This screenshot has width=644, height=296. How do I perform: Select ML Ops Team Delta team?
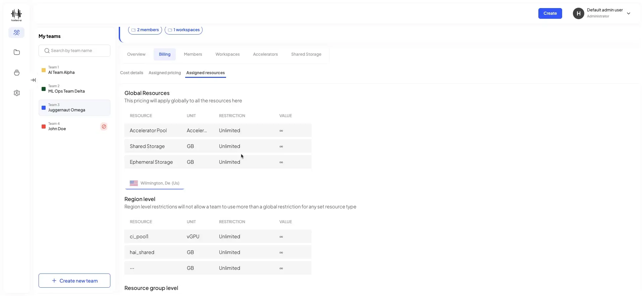pyautogui.click(x=74, y=89)
